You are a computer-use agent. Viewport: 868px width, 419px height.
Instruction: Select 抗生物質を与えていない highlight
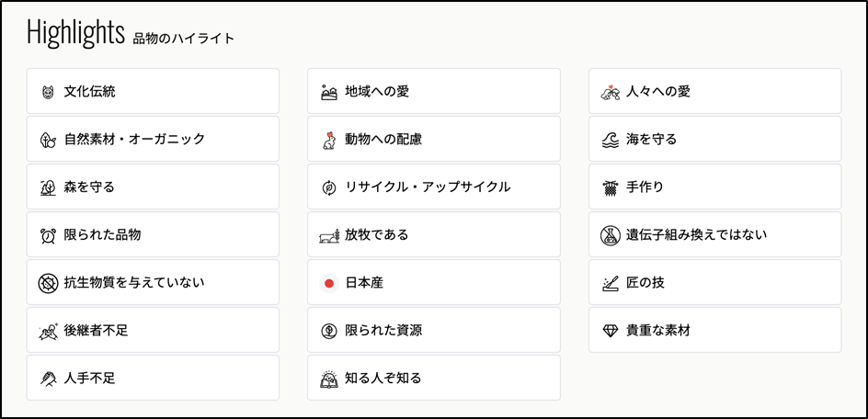(x=153, y=282)
